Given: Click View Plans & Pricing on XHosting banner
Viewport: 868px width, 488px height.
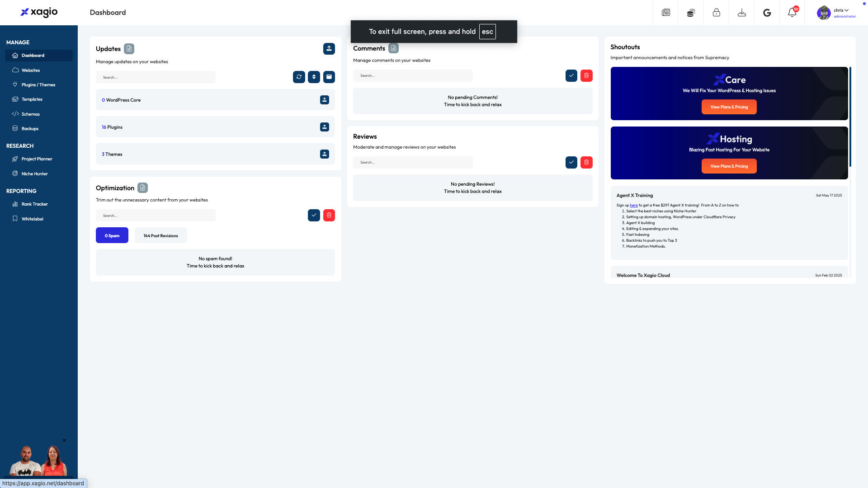Looking at the screenshot, I should 729,166.
